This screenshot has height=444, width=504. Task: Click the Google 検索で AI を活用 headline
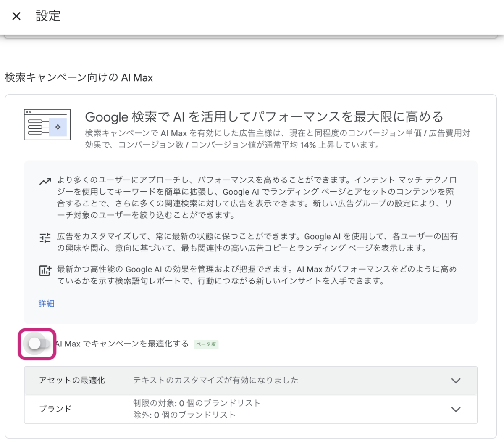point(264,116)
